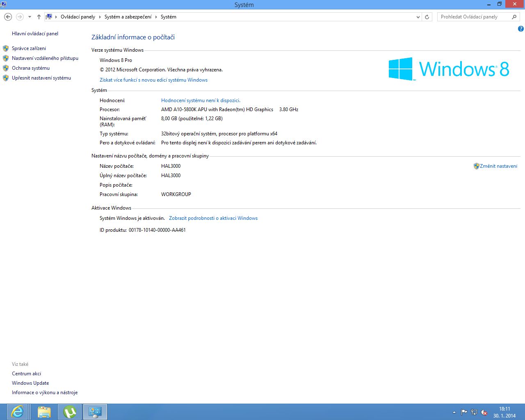Click the computer icon in the address bar
The image size is (525, 420).
49,17
